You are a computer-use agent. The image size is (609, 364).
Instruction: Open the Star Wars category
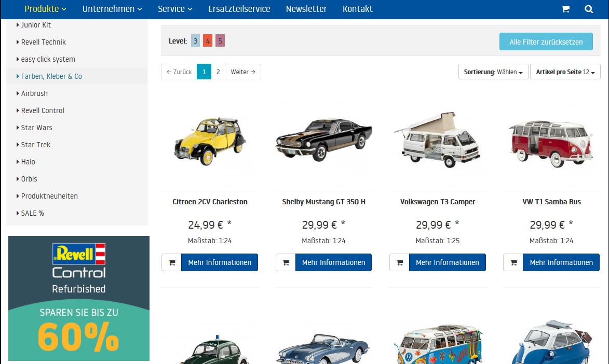coord(36,128)
